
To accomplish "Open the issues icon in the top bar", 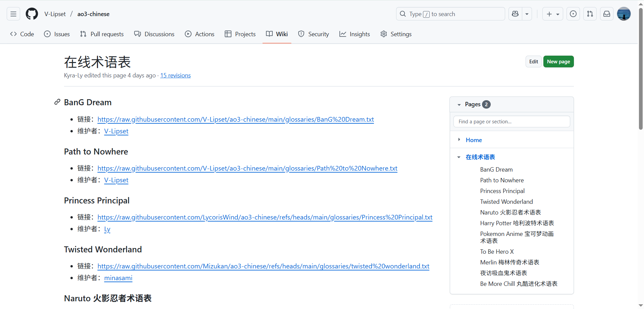I will (x=573, y=14).
